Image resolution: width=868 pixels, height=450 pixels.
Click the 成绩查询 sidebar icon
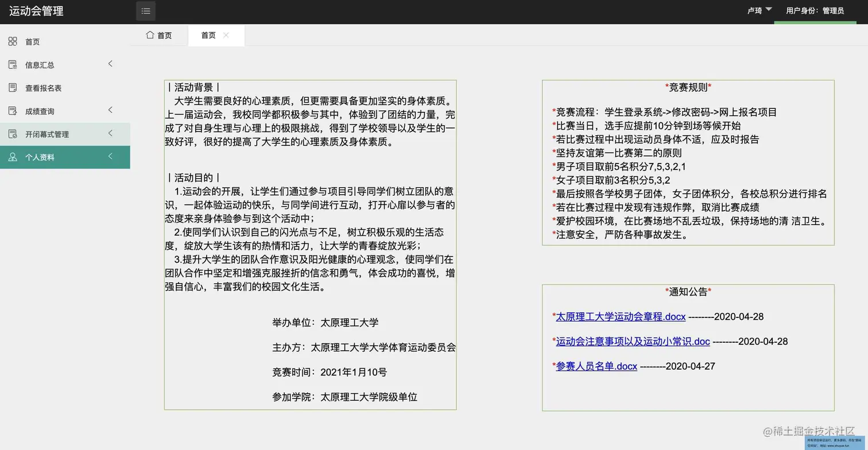13,111
